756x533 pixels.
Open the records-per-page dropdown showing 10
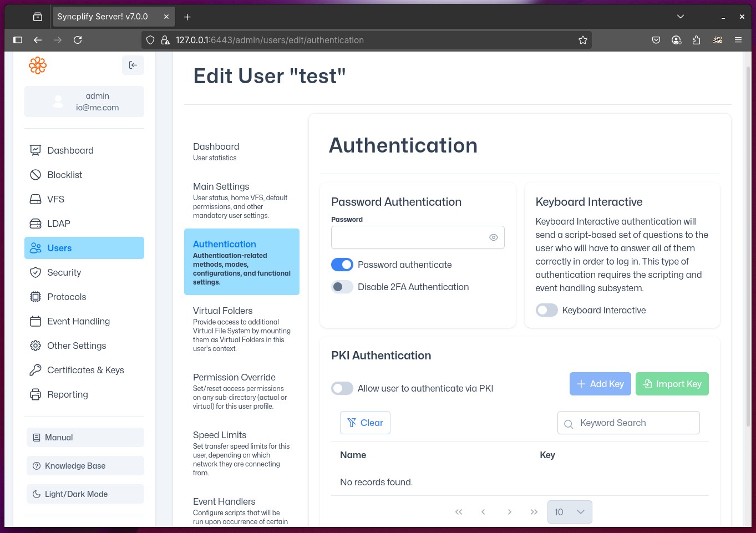tap(570, 511)
